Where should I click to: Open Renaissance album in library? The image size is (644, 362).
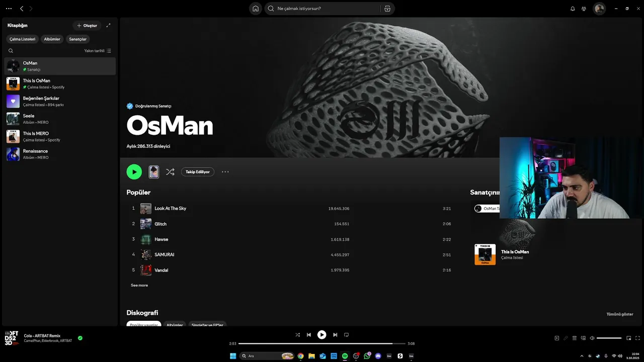click(x=60, y=154)
